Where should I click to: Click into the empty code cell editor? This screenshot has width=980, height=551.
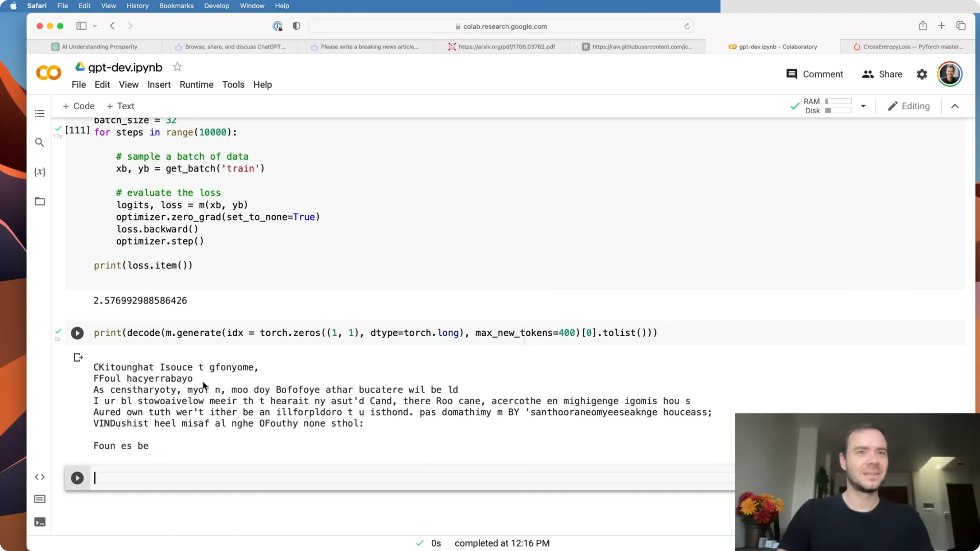[413, 478]
